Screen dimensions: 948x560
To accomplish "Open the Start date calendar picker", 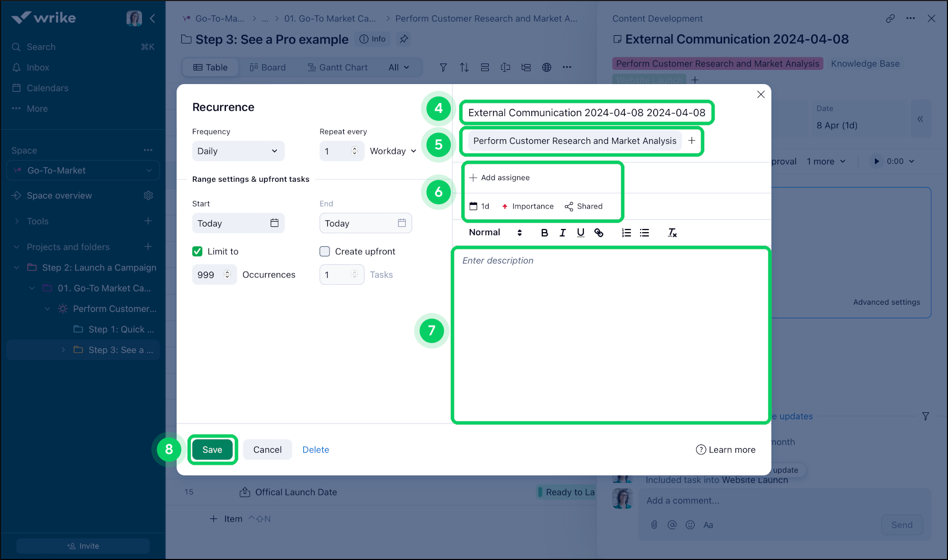I will [274, 223].
